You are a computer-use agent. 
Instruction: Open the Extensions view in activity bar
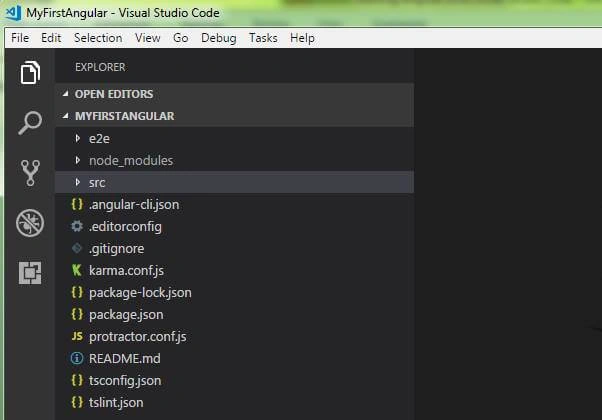(30, 273)
